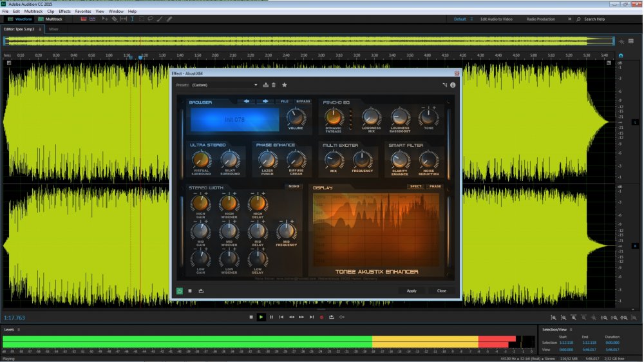Move playhead to previous marker
Screen dimensions: 644x362
[x=281, y=317]
